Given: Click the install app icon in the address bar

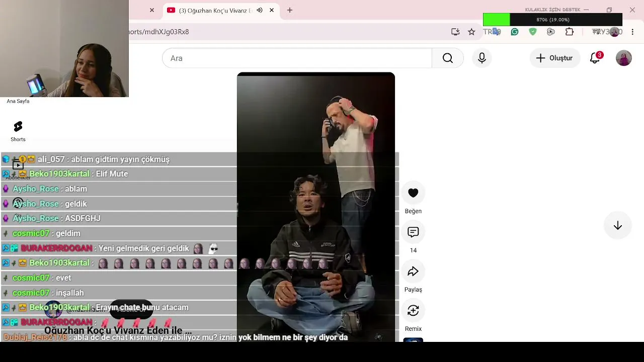Looking at the screenshot, I should point(455,32).
